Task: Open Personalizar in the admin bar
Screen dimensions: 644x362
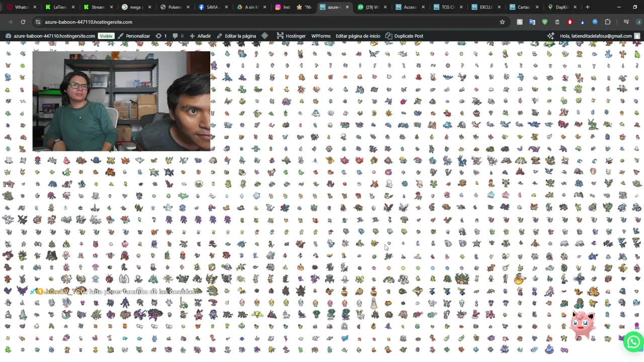Action: coord(134,36)
